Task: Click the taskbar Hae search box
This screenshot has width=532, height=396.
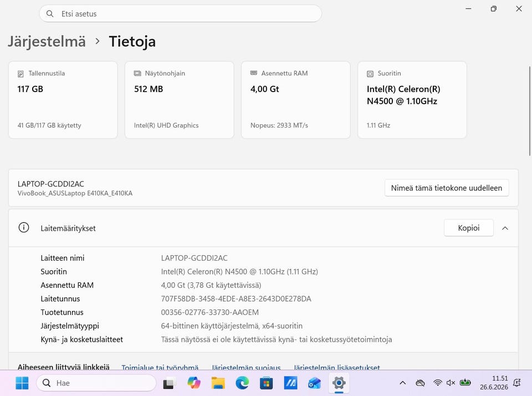Action: coord(96,383)
